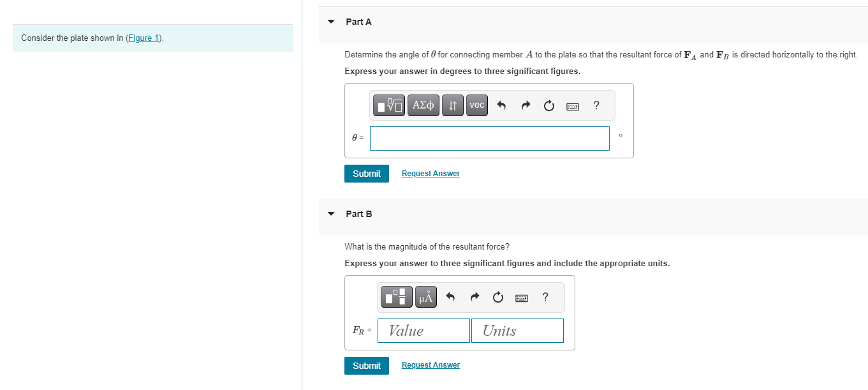This screenshot has height=390, width=868.
Task: Click the subscript/superscript arrows button in Part A
Action: [x=452, y=105]
